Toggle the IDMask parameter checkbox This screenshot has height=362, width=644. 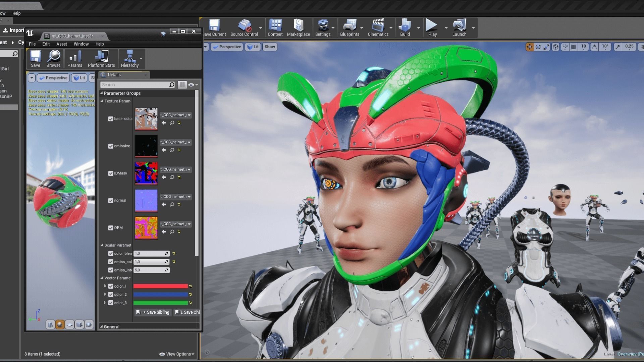(111, 173)
